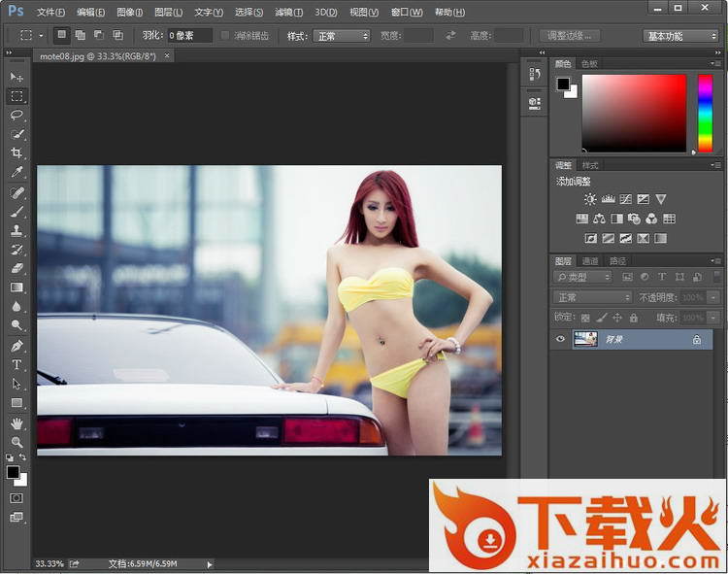728x574 pixels.
Task: Enable Add to Selection mode
Action: 81,35
